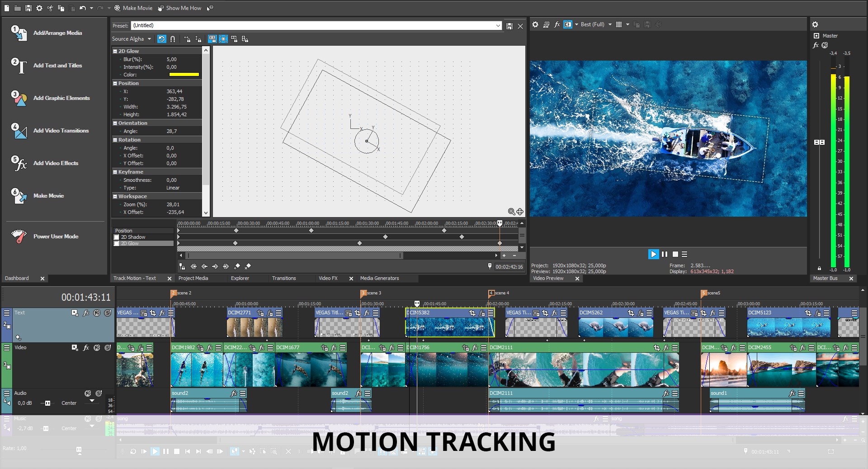Open the Transitions tab
Screen dimensions: 868x469
click(284, 278)
